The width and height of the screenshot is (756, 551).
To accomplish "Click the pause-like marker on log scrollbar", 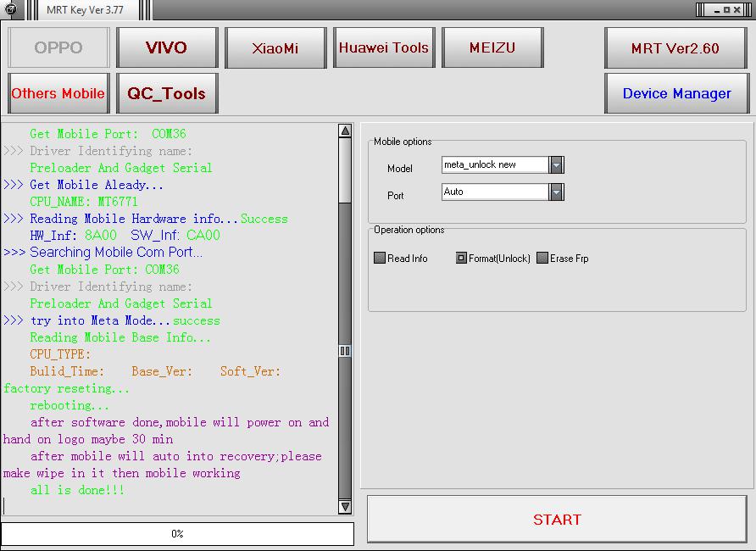I will click(x=345, y=350).
